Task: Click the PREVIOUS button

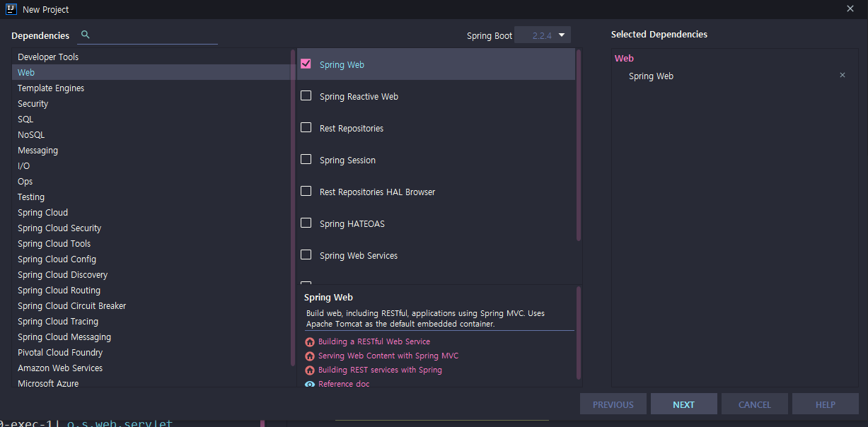Action: point(613,404)
